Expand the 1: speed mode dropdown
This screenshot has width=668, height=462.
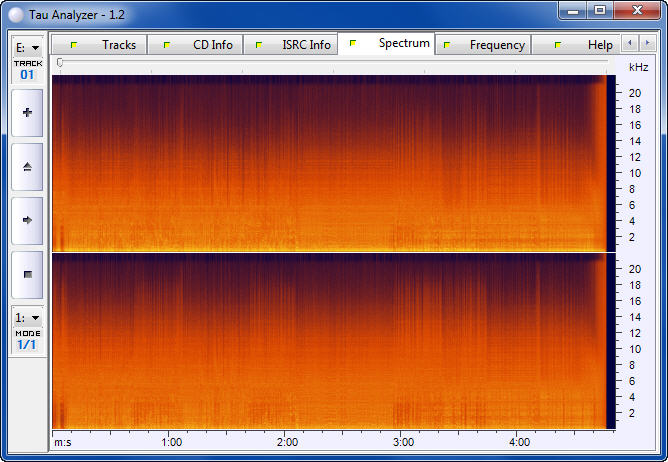point(27,317)
